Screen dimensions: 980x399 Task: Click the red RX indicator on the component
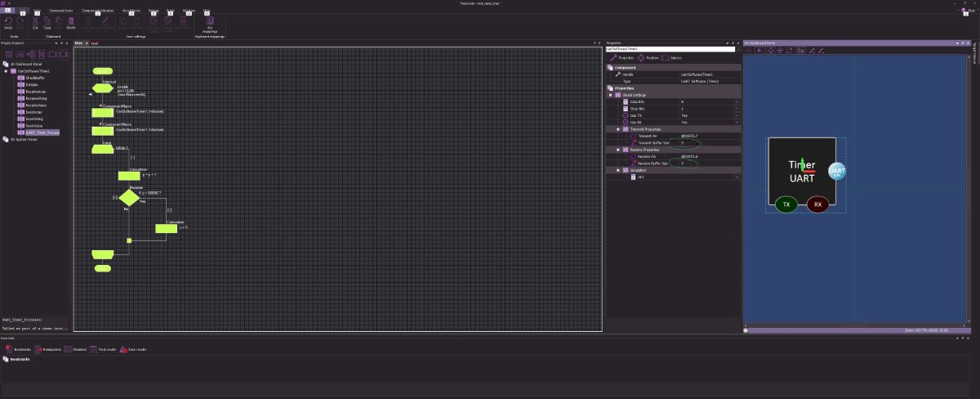[817, 204]
